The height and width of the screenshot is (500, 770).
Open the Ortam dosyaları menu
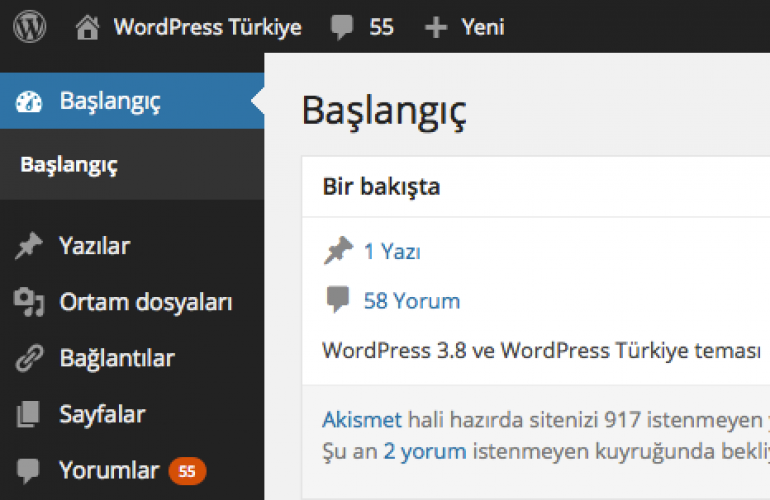[x=146, y=302]
